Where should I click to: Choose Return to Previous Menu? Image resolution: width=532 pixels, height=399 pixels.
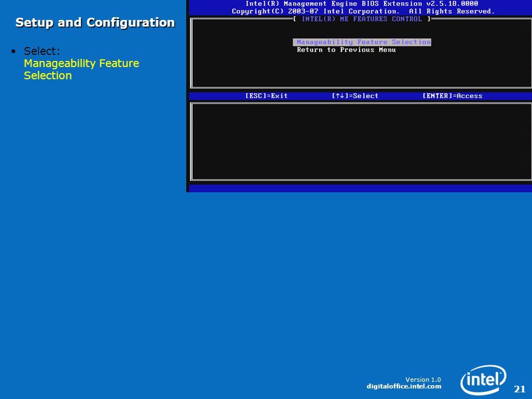click(346, 50)
